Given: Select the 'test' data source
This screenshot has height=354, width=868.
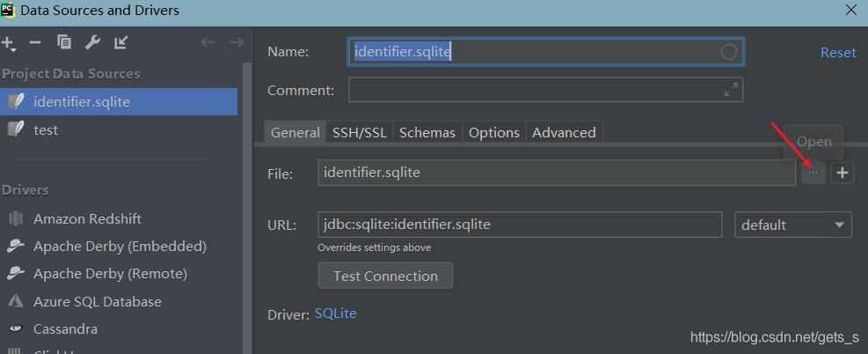Looking at the screenshot, I should (x=46, y=129).
